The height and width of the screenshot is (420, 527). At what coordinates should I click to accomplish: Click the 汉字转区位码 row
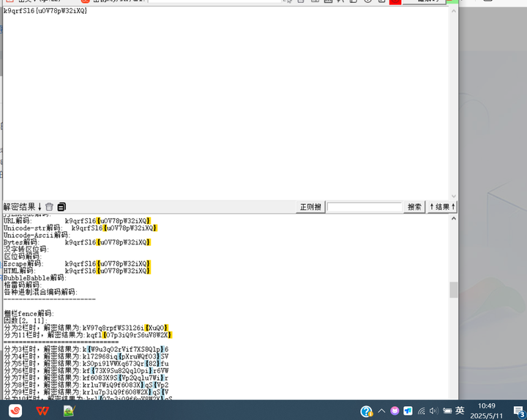point(26,250)
